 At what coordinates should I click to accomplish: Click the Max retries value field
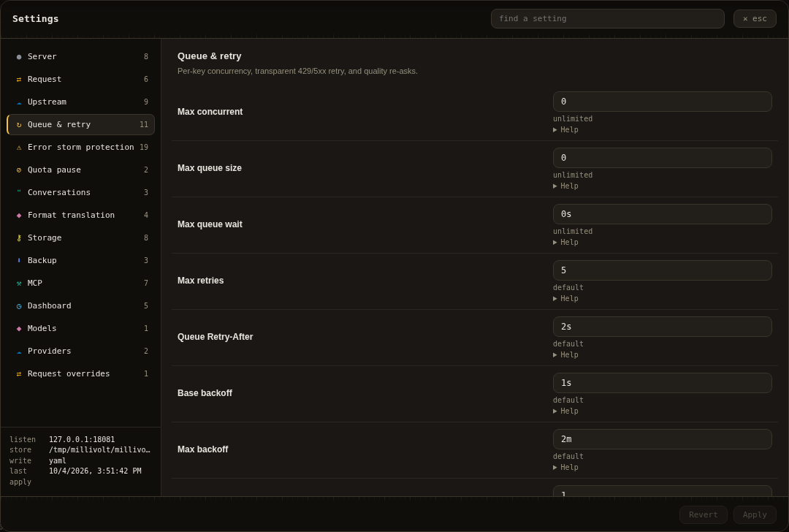[662, 271]
